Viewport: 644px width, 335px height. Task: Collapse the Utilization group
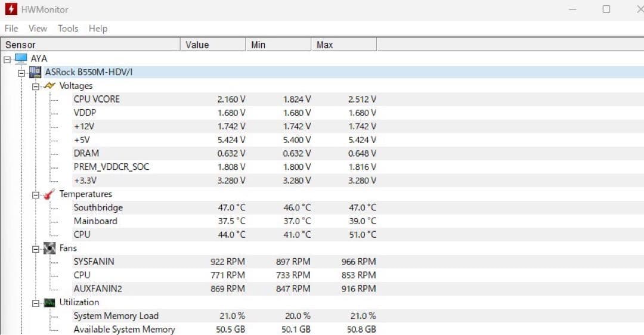coord(36,303)
